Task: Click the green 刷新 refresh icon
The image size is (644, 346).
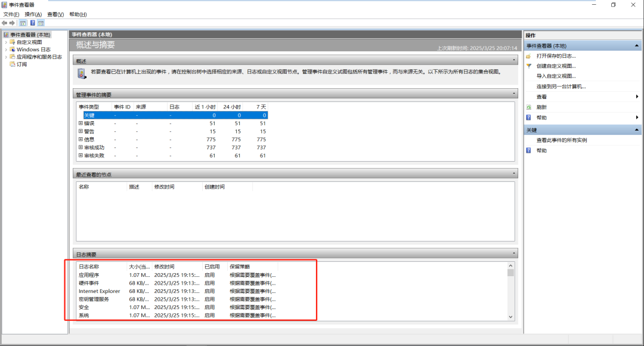Action: (x=528, y=107)
